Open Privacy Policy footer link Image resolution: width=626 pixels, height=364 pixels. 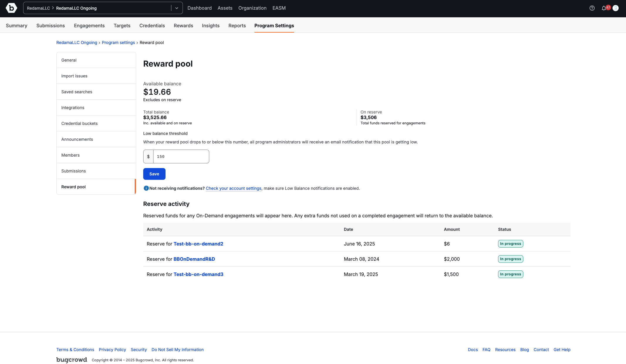point(112,350)
